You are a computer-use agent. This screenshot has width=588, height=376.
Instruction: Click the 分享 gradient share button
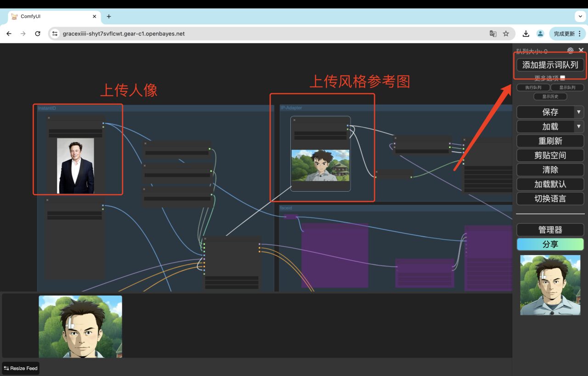tap(550, 244)
